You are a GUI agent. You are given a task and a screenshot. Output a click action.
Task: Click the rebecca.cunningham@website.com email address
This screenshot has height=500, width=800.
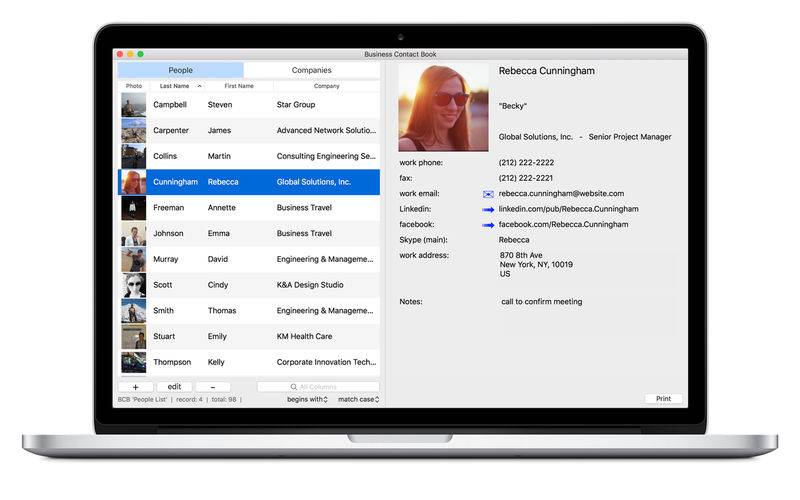[561, 194]
